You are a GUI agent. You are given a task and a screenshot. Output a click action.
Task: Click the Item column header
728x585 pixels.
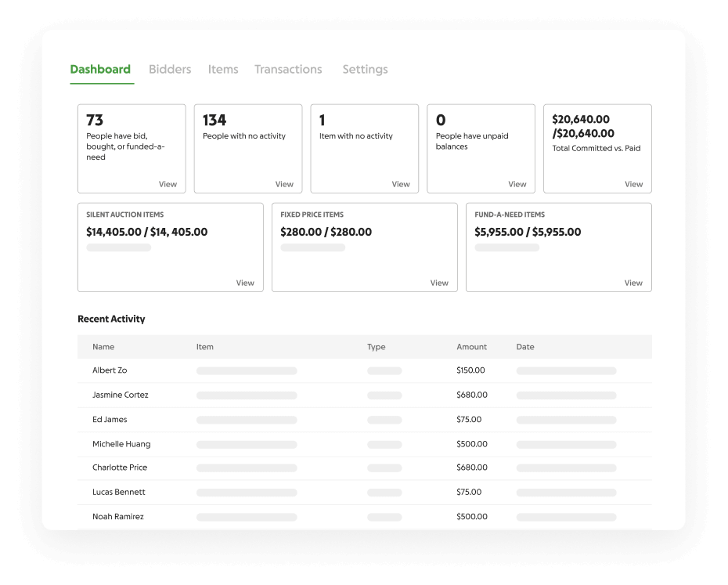pos(205,347)
